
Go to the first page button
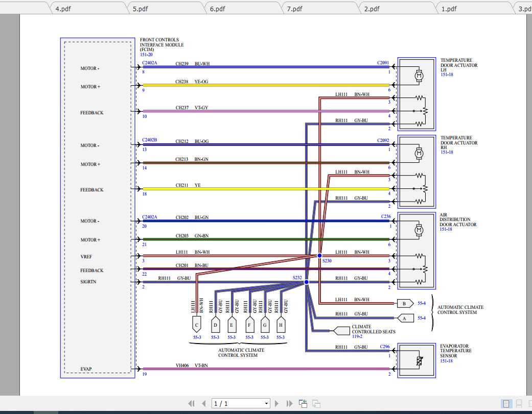(x=192, y=403)
